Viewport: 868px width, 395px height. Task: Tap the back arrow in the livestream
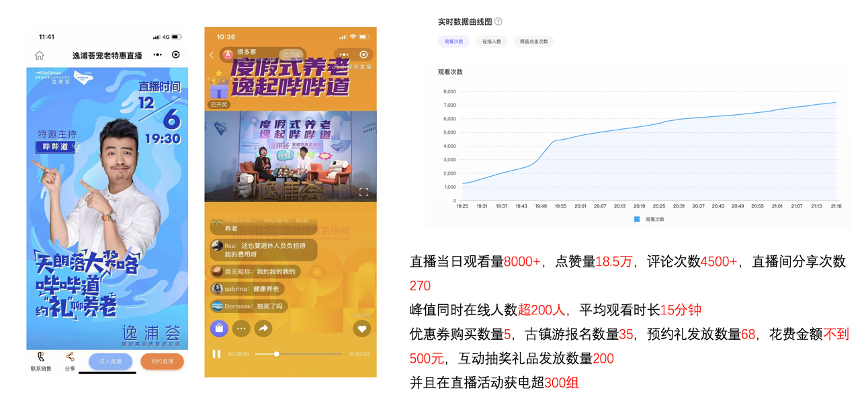[212, 55]
